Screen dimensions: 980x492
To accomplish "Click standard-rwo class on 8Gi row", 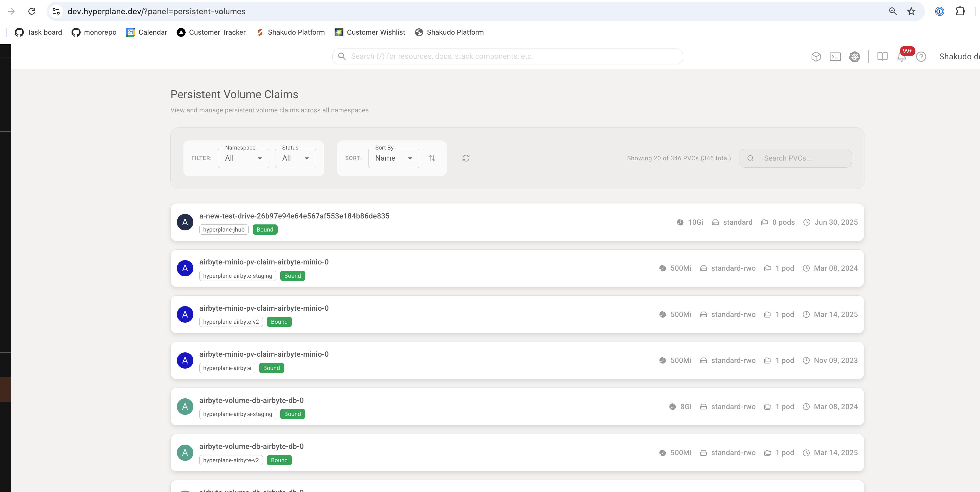I will [x=733, y=406].
